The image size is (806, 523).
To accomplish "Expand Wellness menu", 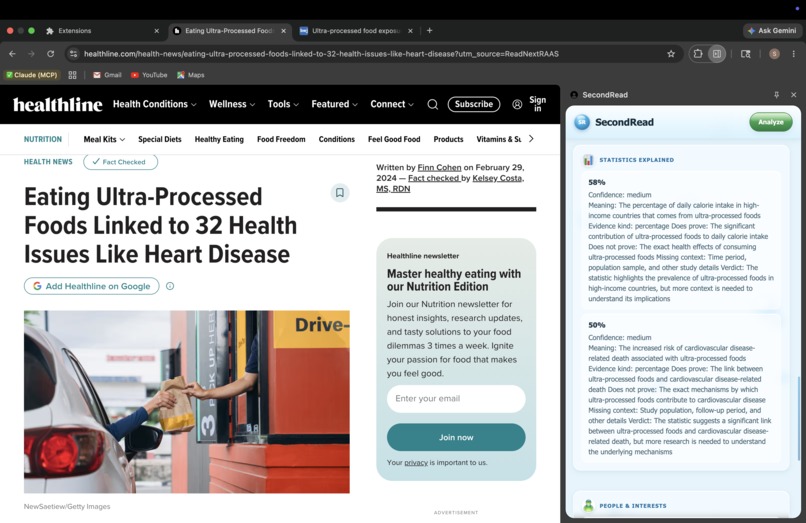I will (232, 104).
